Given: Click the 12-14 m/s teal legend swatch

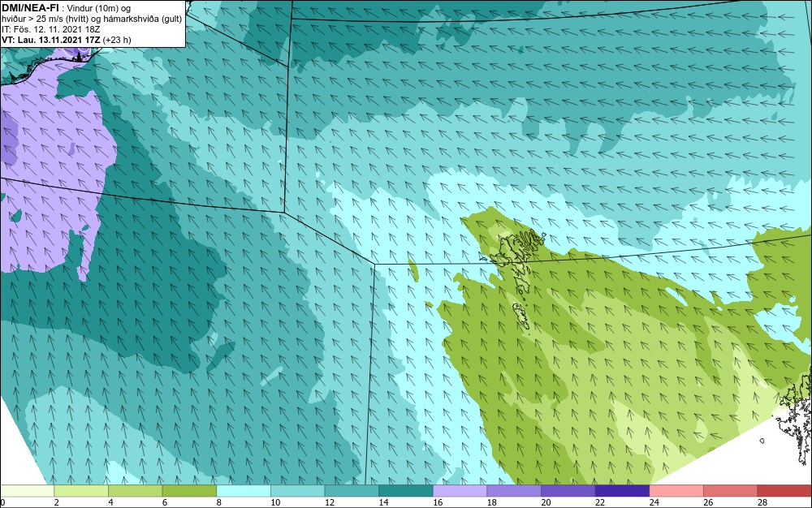Looking at the screenshot, I should point(352,491).
